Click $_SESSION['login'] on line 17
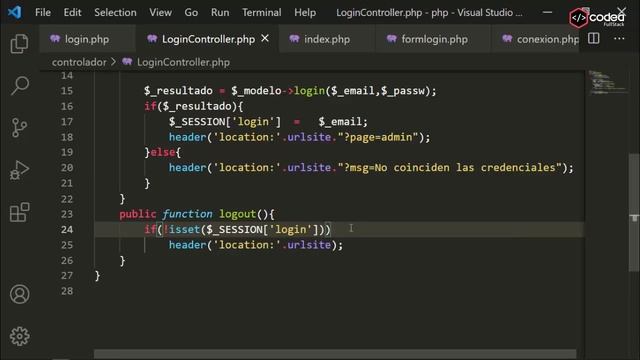 point(225,122)
